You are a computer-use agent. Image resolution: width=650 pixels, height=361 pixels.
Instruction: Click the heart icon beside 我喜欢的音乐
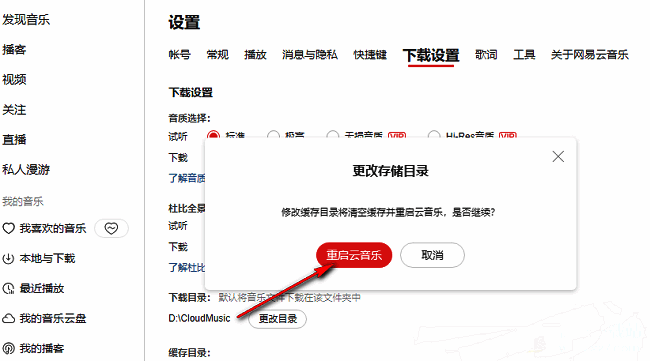coord(8,228)
